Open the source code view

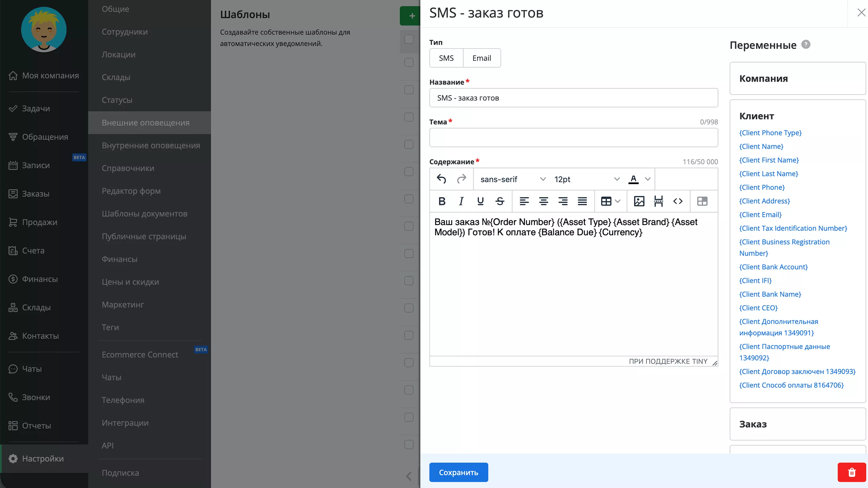[x=678, y=201]
